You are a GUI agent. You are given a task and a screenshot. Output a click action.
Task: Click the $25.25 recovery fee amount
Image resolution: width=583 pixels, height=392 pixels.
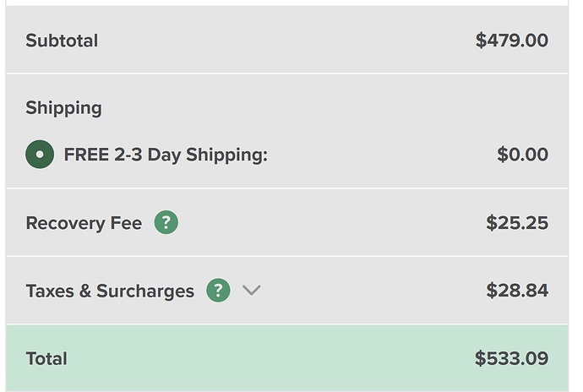tap(516, 223)
